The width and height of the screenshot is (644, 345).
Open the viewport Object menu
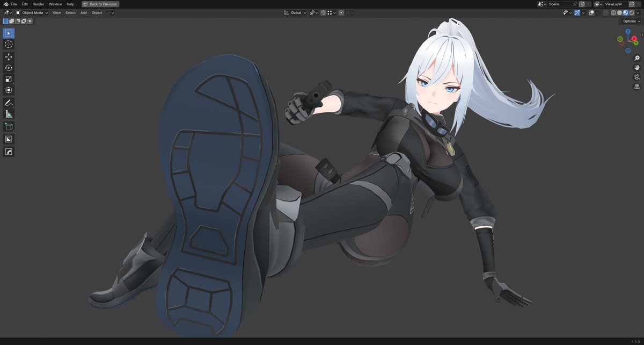[97, 12]
